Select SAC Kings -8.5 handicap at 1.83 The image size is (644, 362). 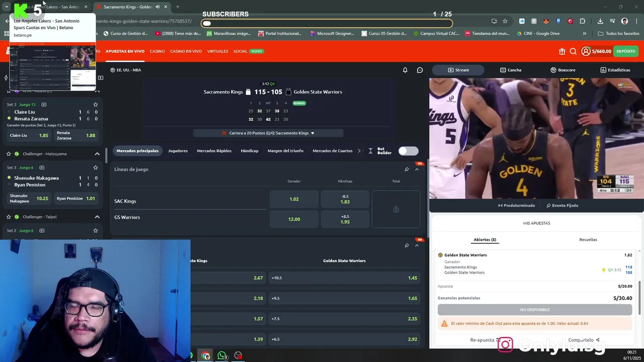pos(345,199)
